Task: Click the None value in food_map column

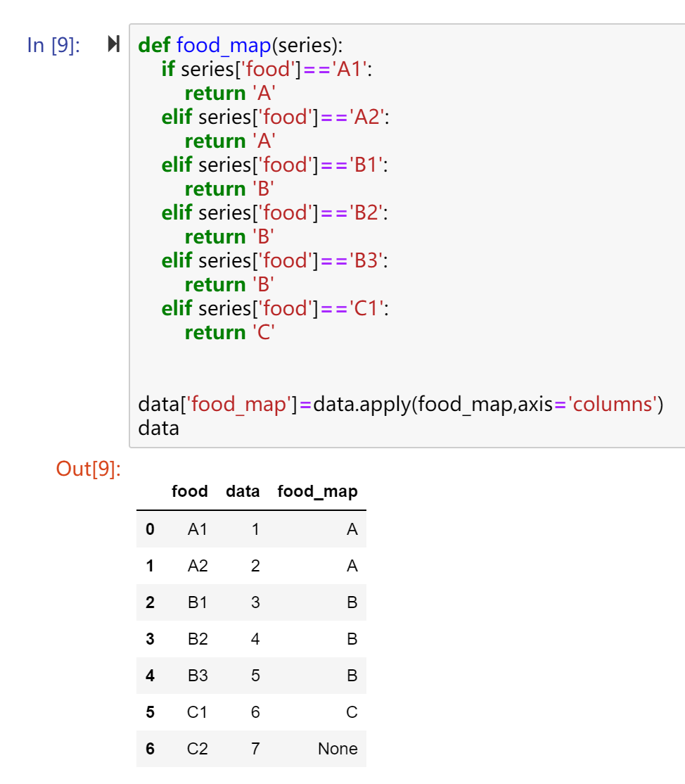Action: tap(338, 749)
